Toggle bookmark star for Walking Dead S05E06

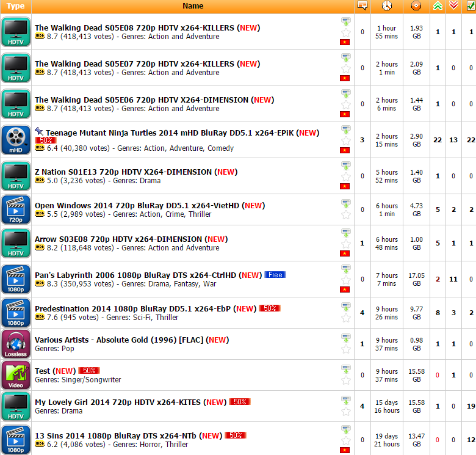[x=346, y=105]
